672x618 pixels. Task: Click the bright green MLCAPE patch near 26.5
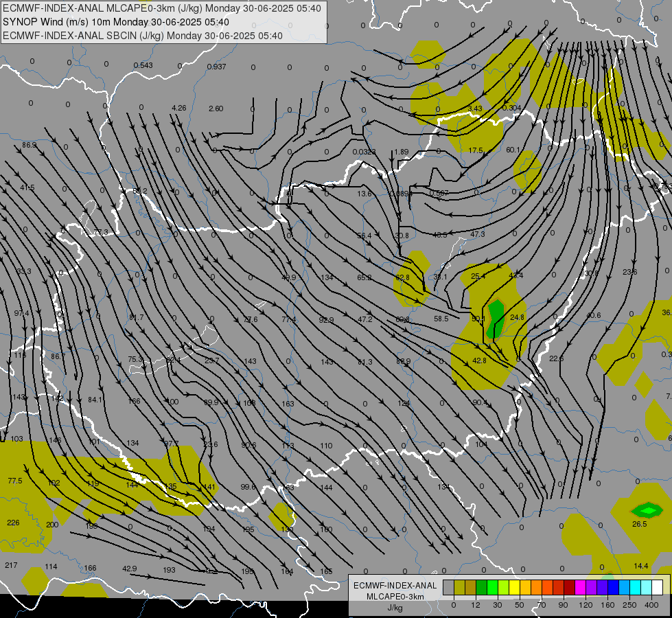pyautogui.click(x=647, y=510)
